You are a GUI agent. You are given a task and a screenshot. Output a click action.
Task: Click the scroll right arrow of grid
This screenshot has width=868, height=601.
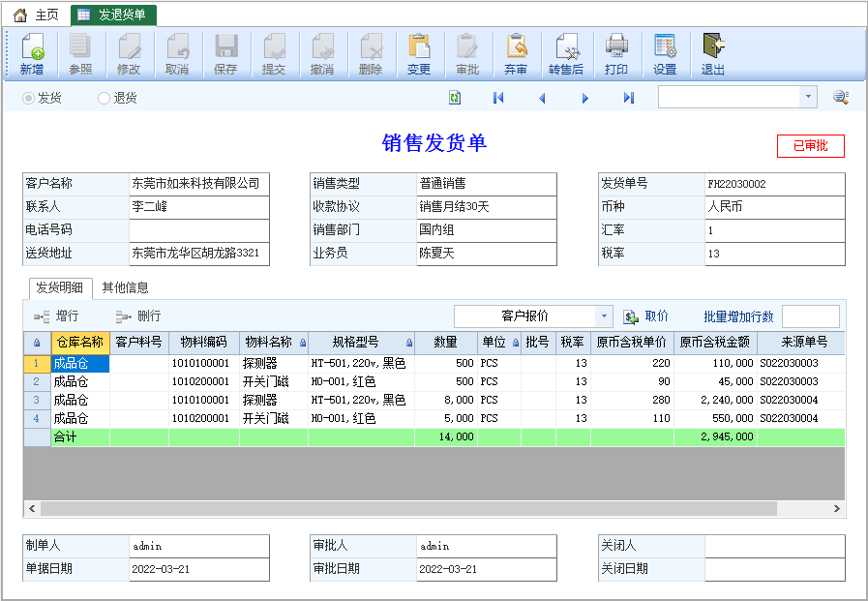[x=836, y=509]
